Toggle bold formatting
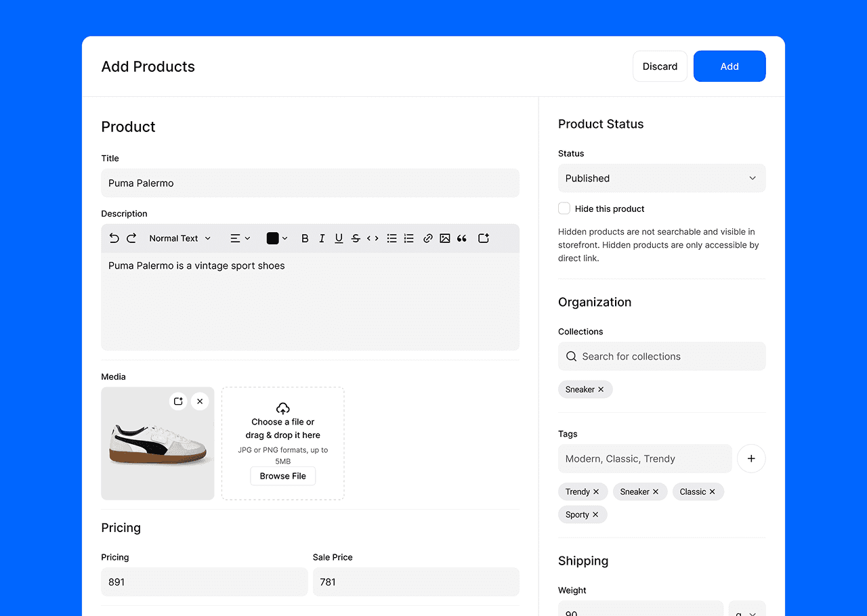Screen dimensions: 867x616 click(305, 238)
